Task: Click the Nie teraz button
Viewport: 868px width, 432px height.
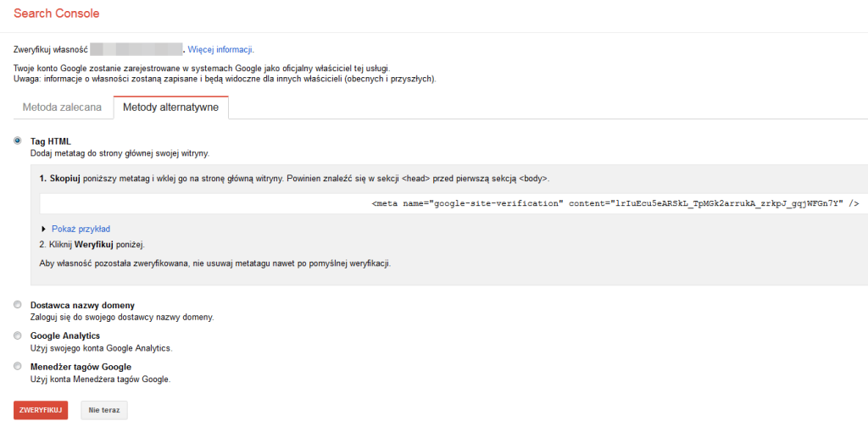Action: pos(104,411)
